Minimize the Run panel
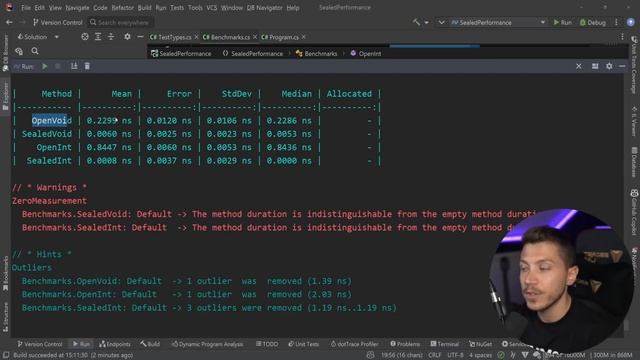The image size is (640, 360). pos(622,66)
